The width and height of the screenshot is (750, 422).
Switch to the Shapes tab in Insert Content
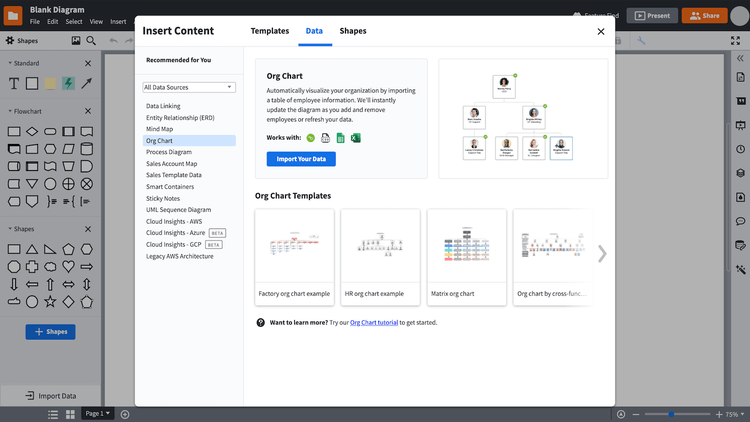click(353, 31)
